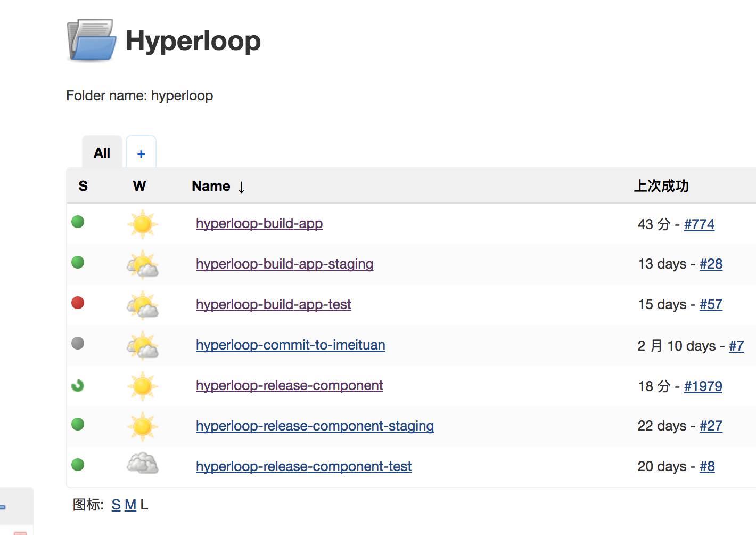The width and height of the screenshot is (756, 535).
Task: Sort by 上次成功 column header
Action: pos(661,186)
